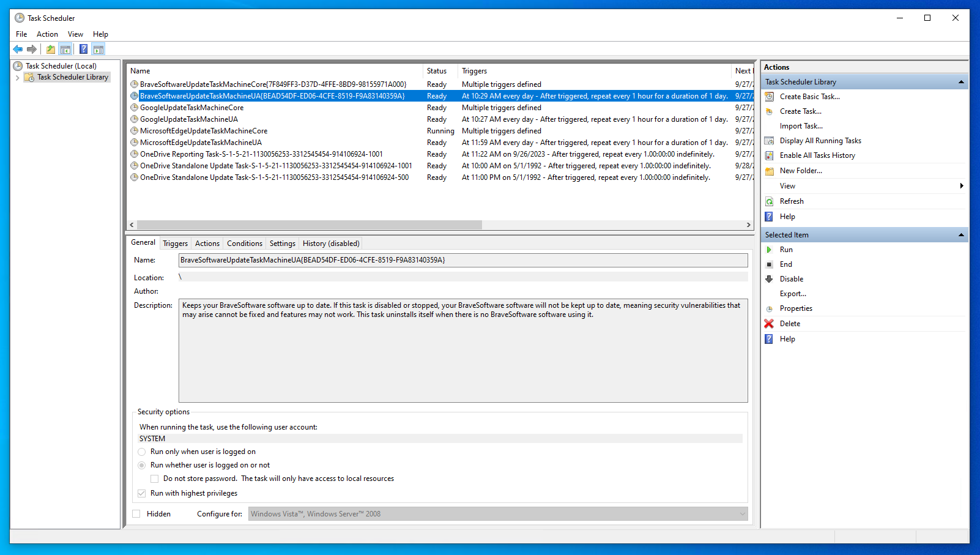This screenshot has width=980, height=555.
Task: Uncheck Run with highest privileges
Action: 141,493
